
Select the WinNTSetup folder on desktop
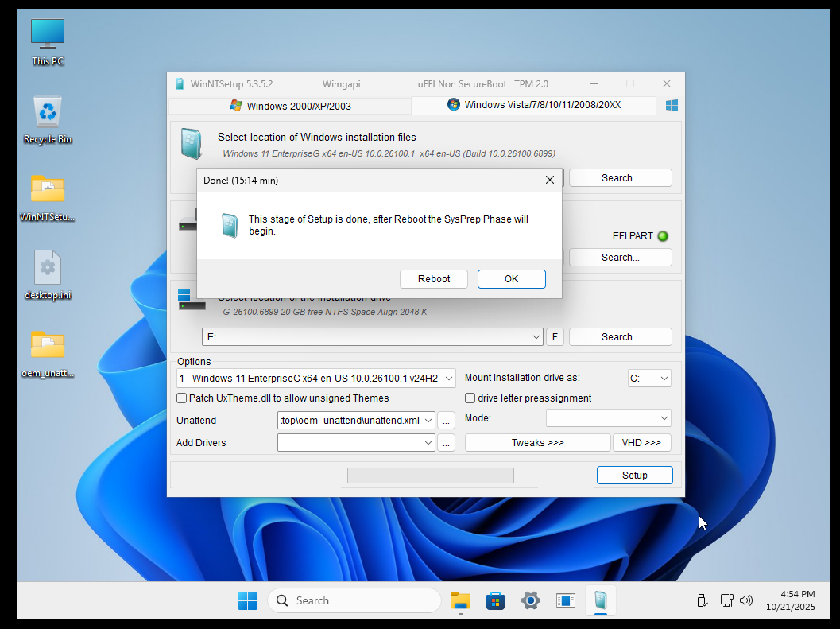point(48,198)
